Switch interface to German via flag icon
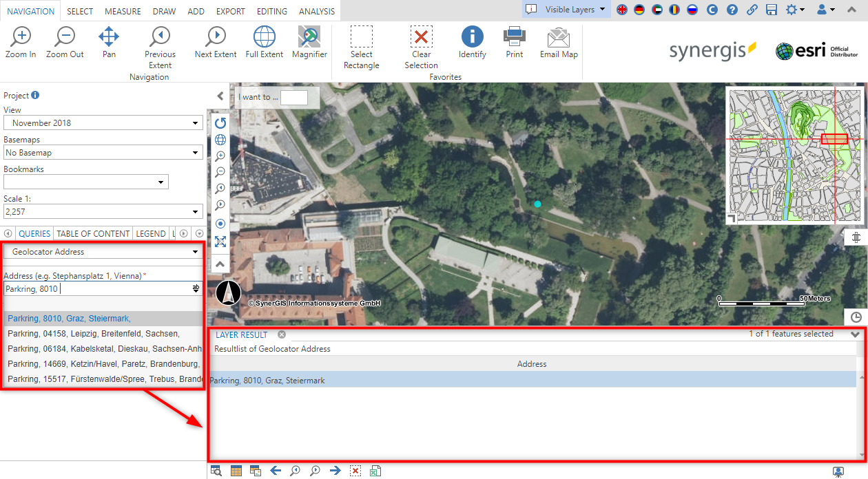 [x=639, y=10]
